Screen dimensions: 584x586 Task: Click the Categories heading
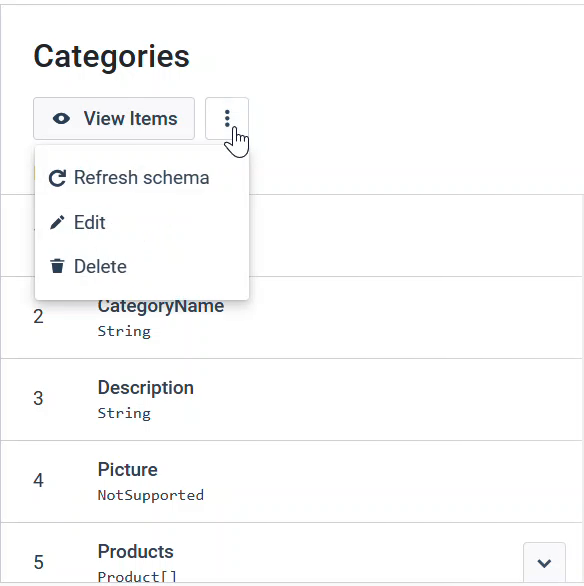(112, 56)
